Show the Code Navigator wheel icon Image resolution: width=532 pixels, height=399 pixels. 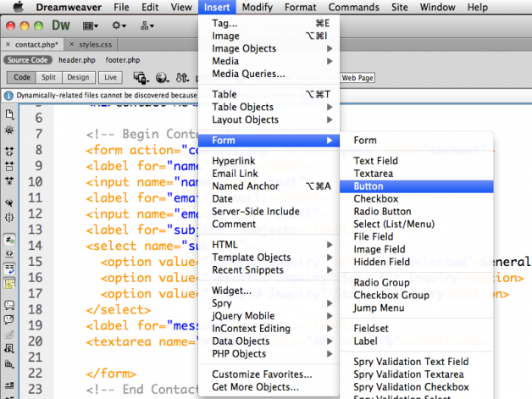point(9,130)
